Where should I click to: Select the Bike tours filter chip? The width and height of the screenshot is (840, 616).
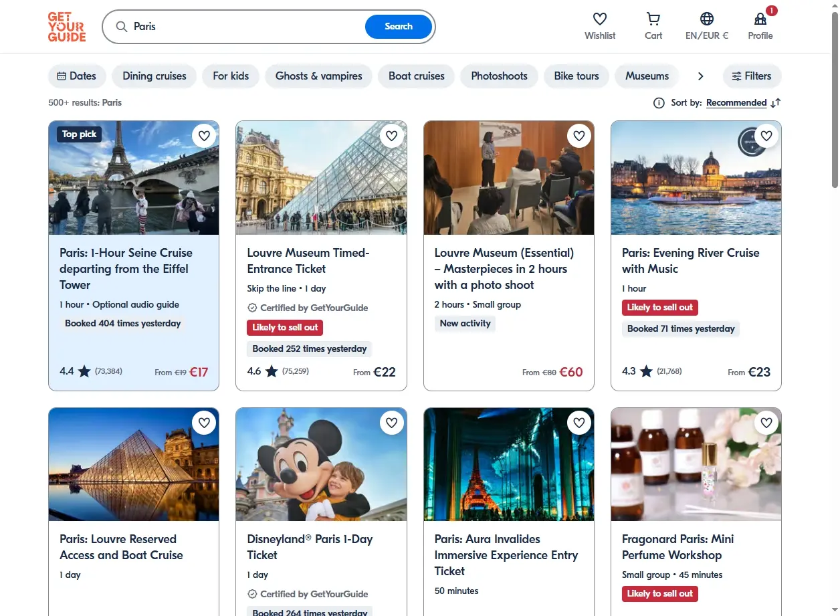click(x=576, y=76)
